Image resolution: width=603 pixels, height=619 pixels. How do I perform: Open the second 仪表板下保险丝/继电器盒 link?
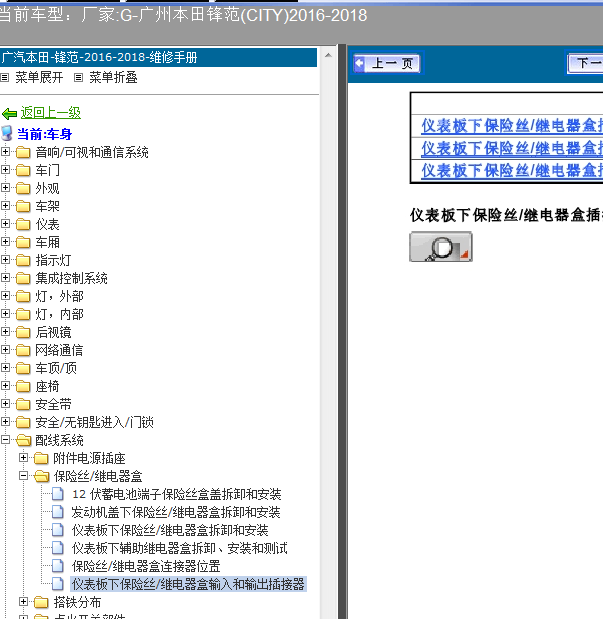tap(512, 148)
